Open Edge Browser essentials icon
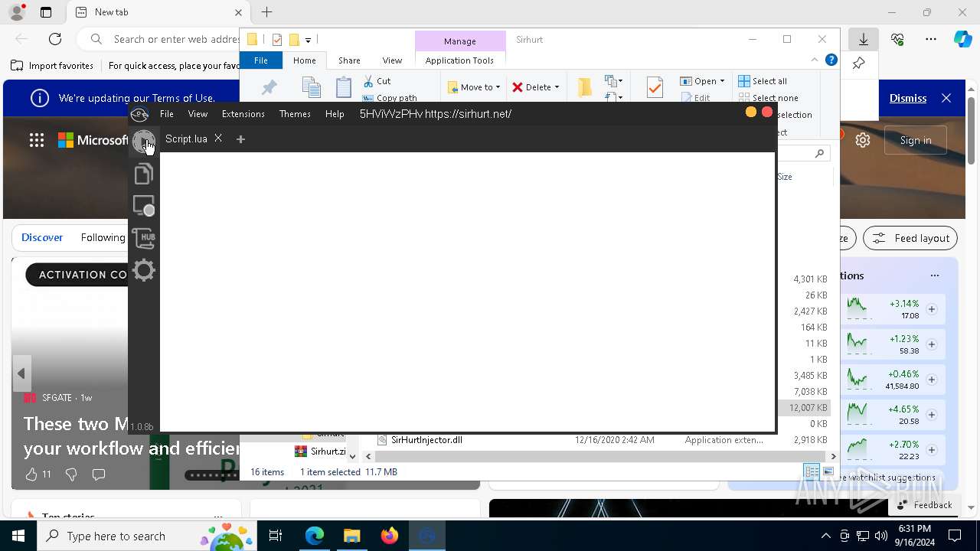The image size is (980, 551). coord(897,39)
